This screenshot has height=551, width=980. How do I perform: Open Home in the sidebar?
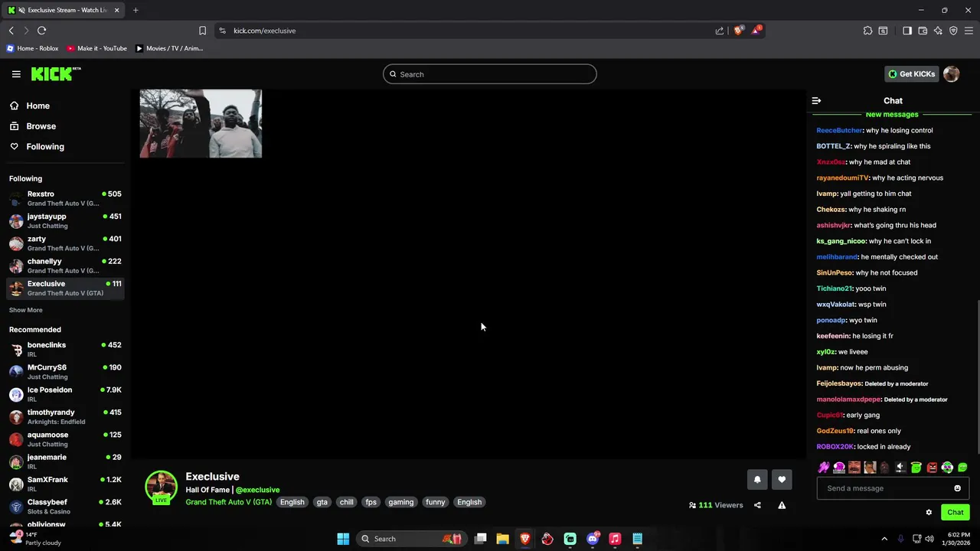(38, 106)
